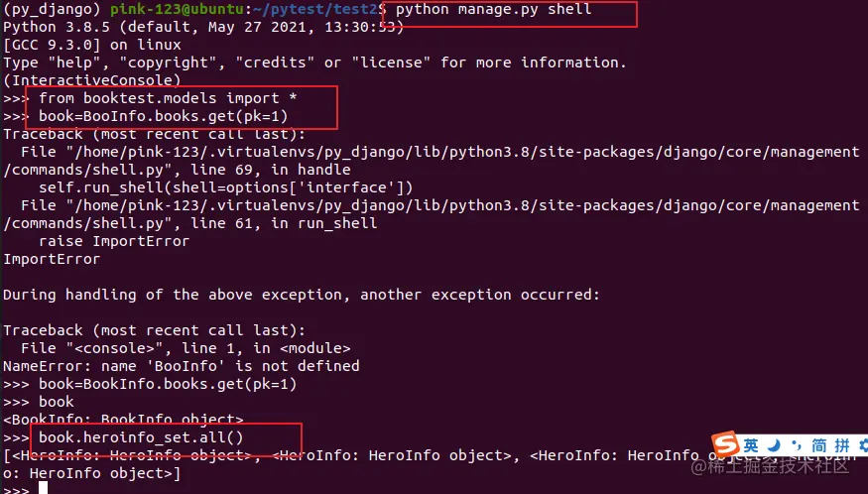Click the '<BookInfo: BookInfo object>' output

click(x=123, y=420)
